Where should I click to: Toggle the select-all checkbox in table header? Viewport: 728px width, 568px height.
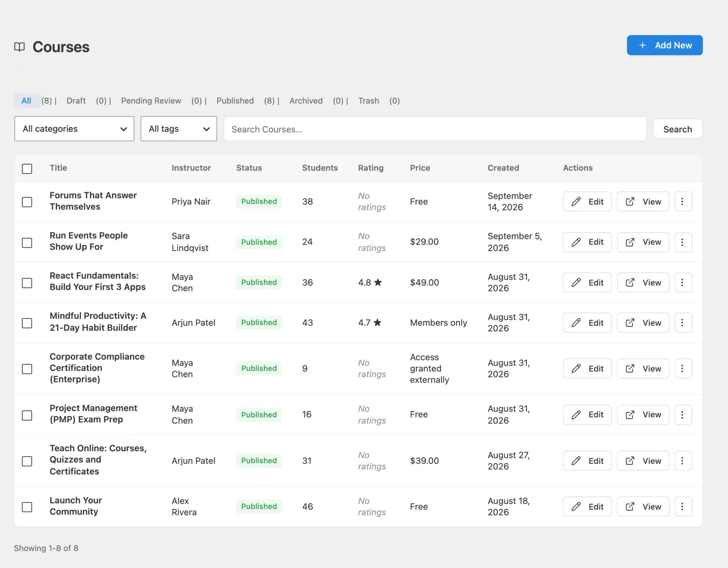[x=27, y=169]
